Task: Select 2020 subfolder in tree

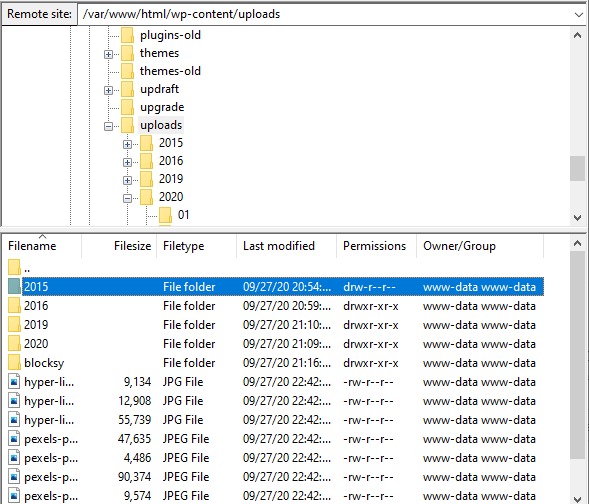Action: pos(171,197)
